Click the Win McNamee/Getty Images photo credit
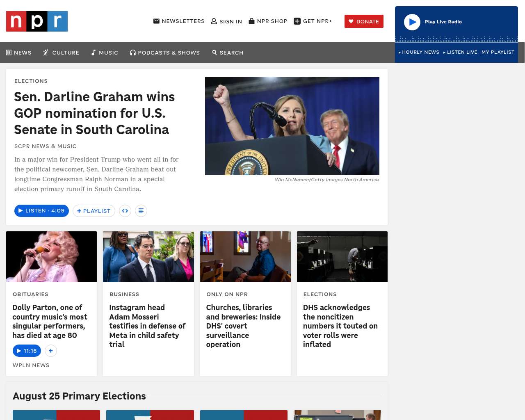Image resolution: width=525 pixels, height=420 pixels. click(327, 180)
